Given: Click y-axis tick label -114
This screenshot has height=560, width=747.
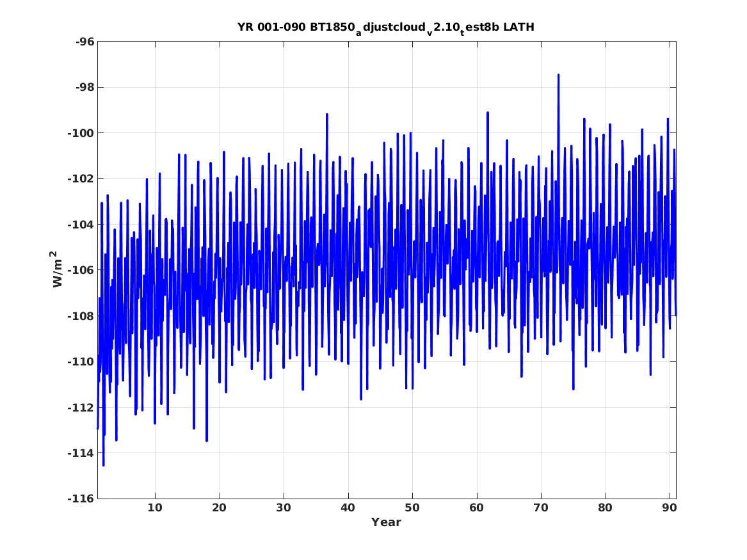Looking at the screenshot, I should pyautogui.click(x=81, y=453).
